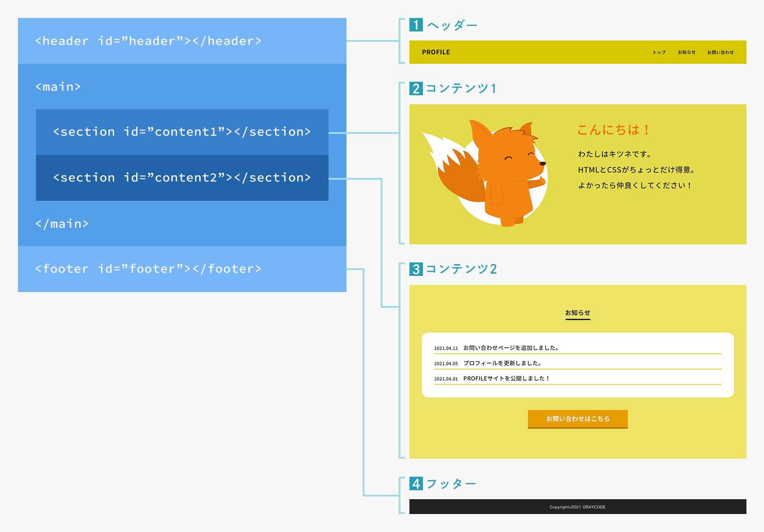
Task: Click the わたしはキツネです。 text line
Action: [614, 154]
